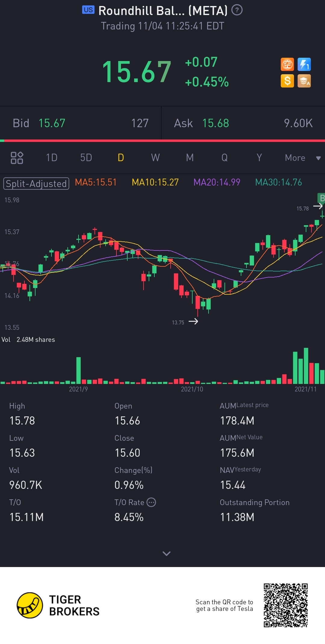Tap the Vol value 960.7K
This screenshot has width=325, height=644.
(26, 485)
